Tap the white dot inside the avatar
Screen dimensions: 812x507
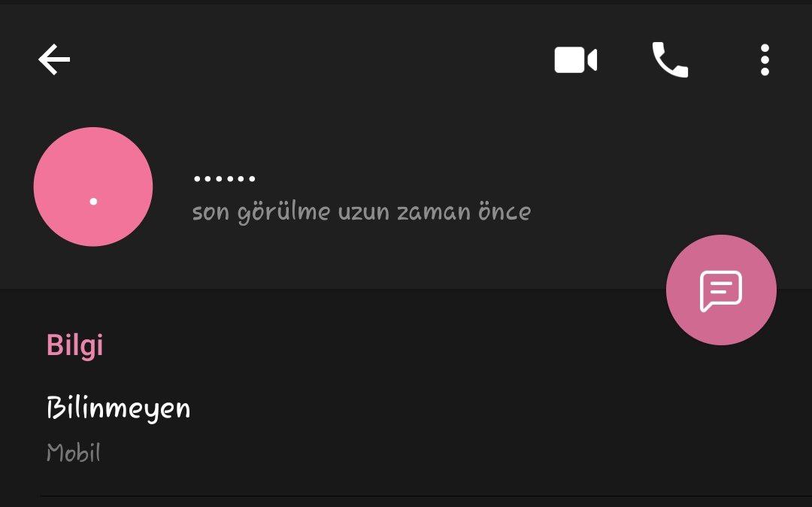(93, 201)
